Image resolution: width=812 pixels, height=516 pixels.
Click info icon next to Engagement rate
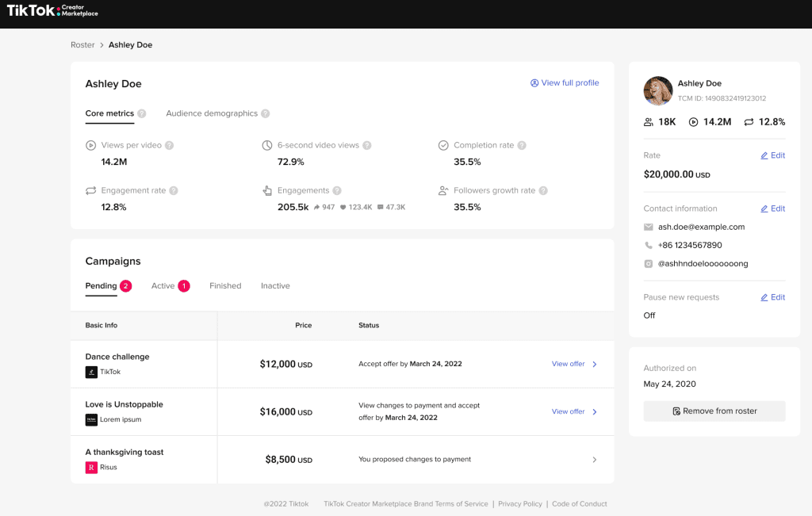pyautogui.click(x=174, y=191)
